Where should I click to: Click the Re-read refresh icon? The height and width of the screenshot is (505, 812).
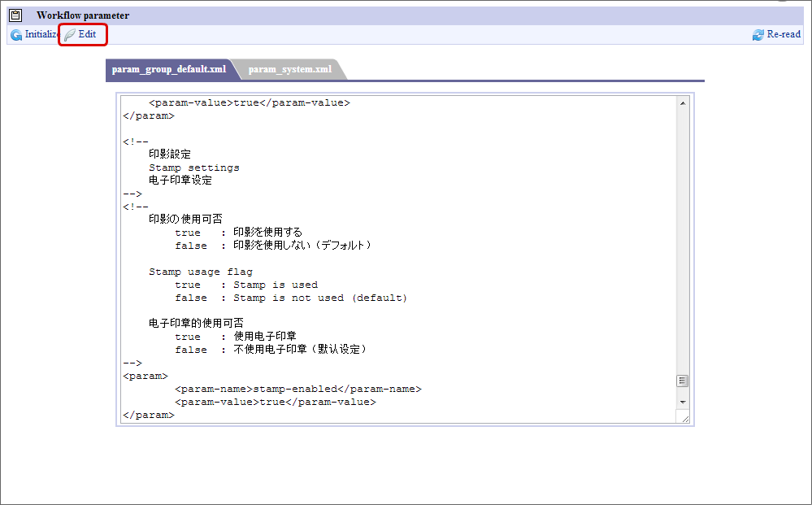758,35
